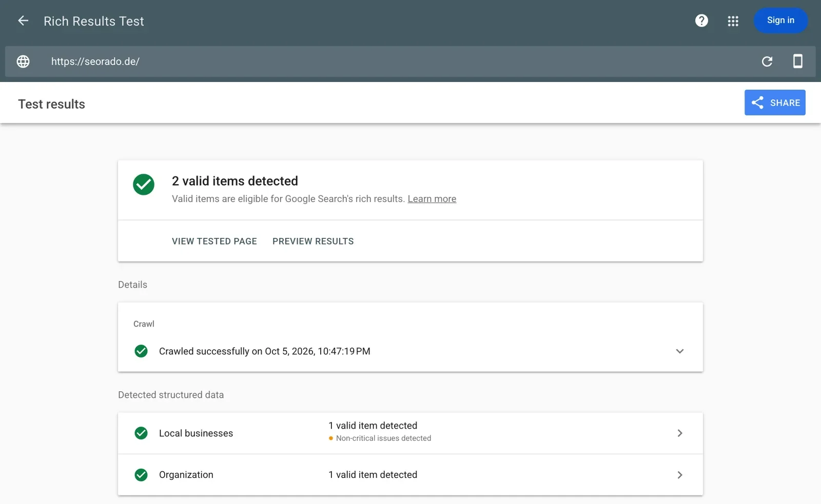Click the '2 valid items detected' heading
The height and width of the screenshot is (504, 821).
click(x=235, y=181)
